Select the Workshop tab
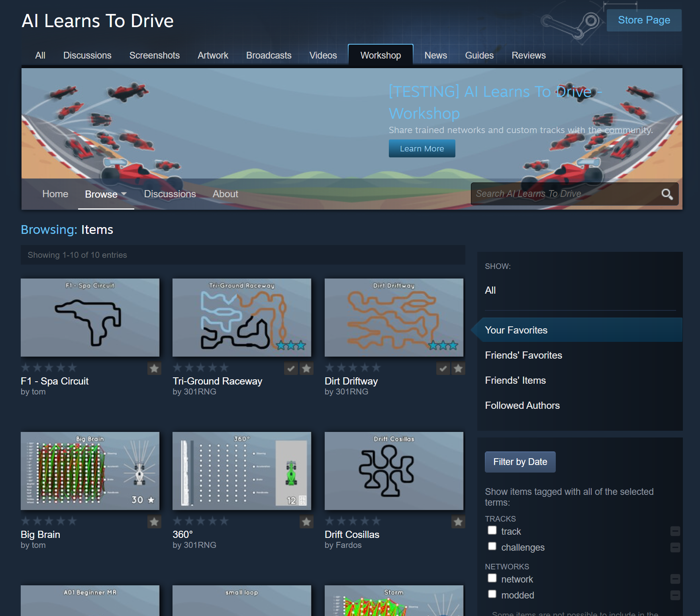This screenshot has width=700, height=616. 380,55
